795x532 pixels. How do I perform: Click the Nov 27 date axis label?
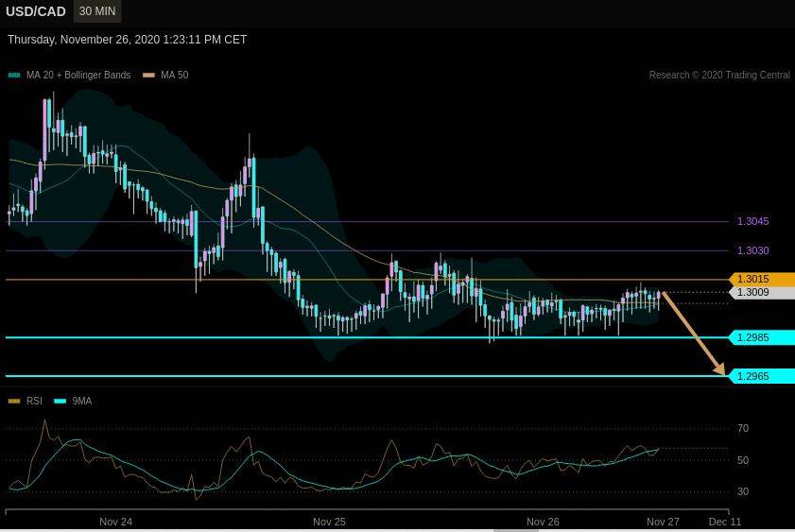point(663,522)
